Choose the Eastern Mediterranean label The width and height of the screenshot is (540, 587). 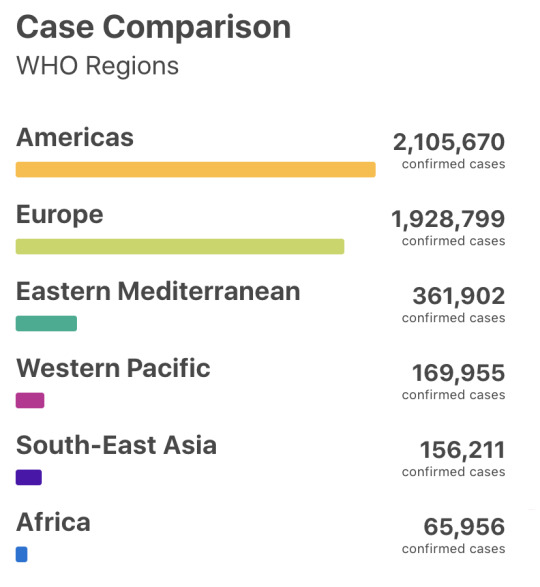158,291
